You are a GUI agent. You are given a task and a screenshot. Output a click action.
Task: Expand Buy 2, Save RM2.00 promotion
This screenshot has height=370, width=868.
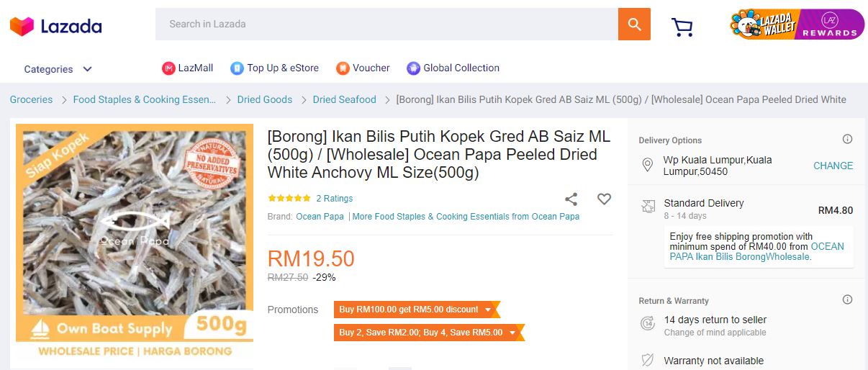[428, 333]
